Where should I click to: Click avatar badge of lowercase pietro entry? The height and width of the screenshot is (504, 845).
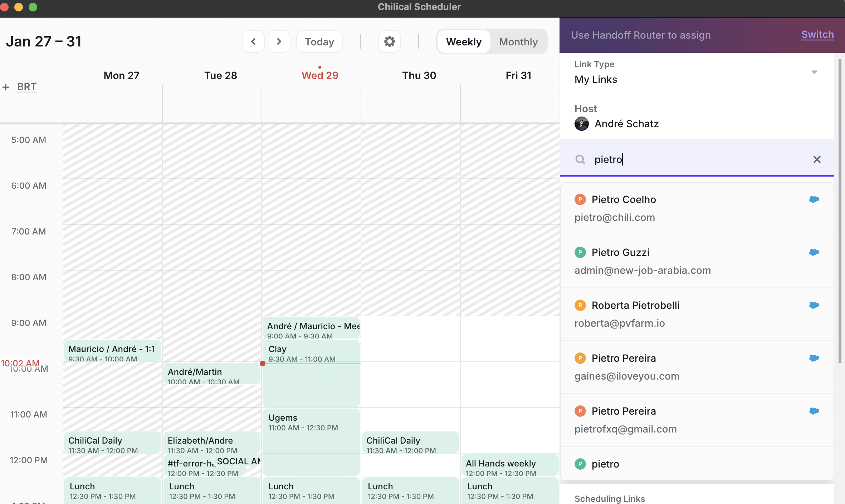pos(580,464)
